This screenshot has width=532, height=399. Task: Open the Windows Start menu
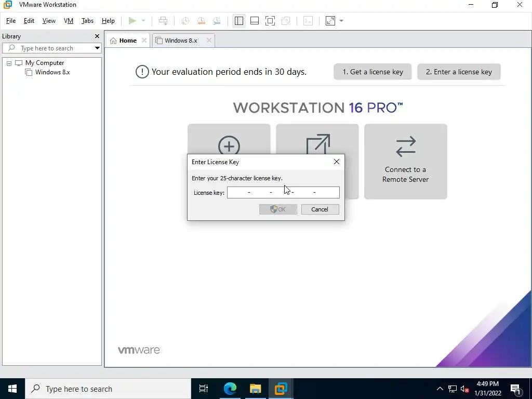click(12, 389)
